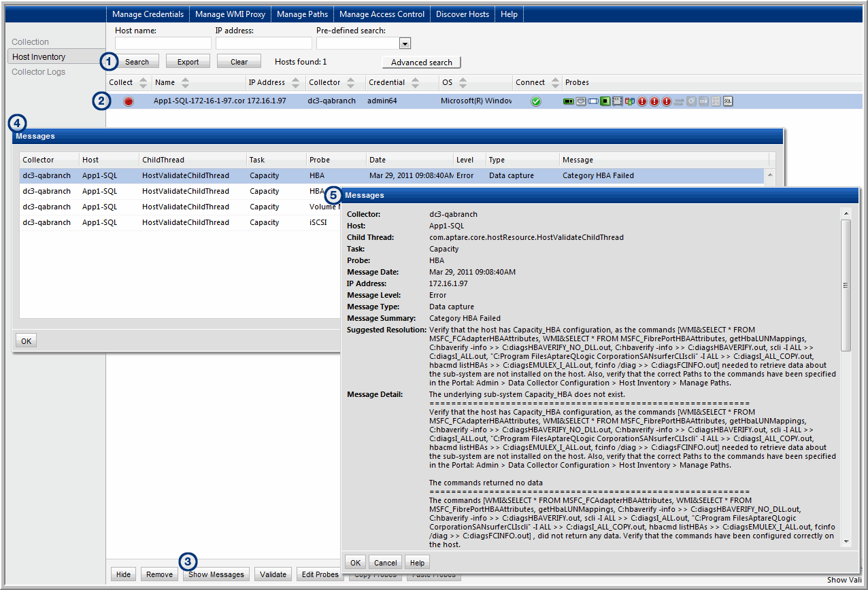Click the red Collect status icon

tap(129, 101)
